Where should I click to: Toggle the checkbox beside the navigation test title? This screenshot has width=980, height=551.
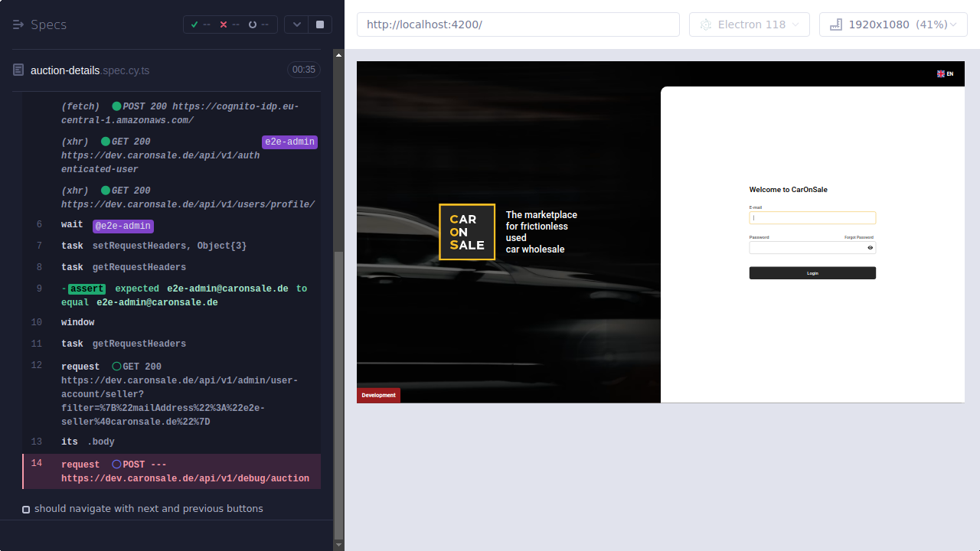click(25, 509)
